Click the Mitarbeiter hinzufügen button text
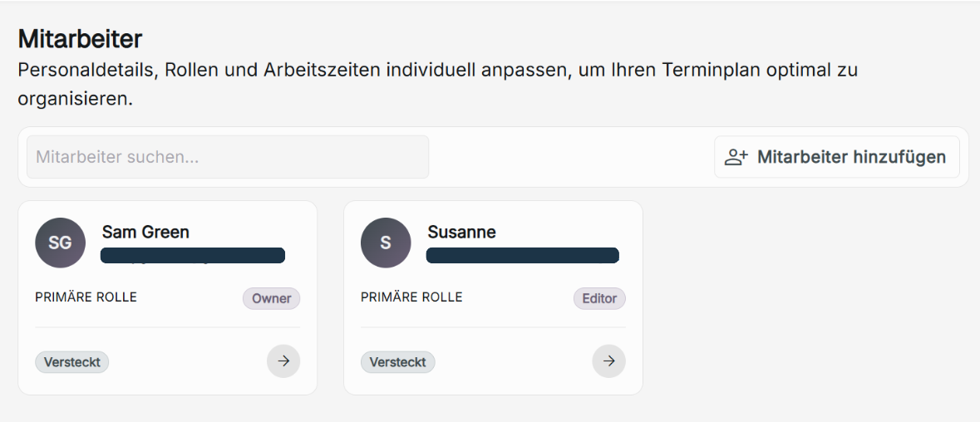980x422 pixels. point(851,157)
